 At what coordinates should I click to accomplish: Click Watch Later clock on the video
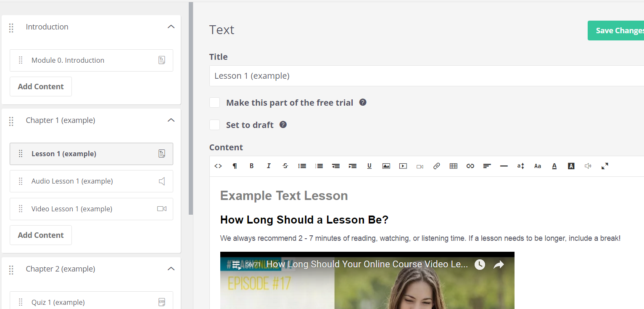(480, 264)
